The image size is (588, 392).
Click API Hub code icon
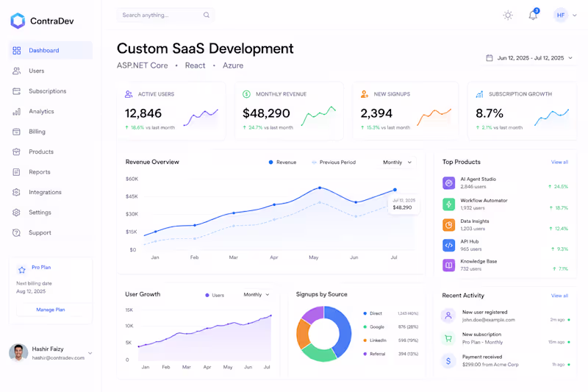pos(448,246)
